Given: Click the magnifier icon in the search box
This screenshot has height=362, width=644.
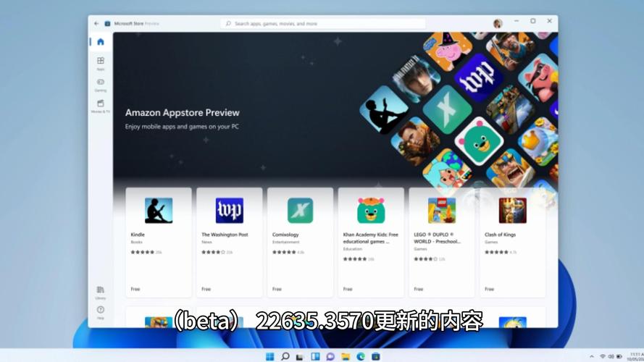Looking at the screenshot, I should [228, 23].
